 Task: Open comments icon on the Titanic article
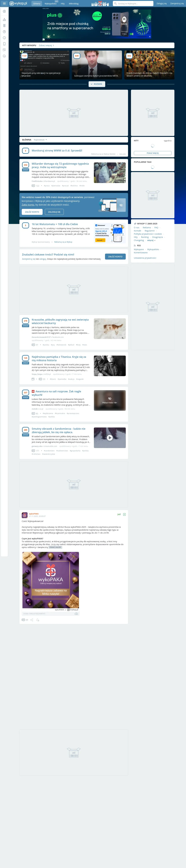click(41, 379)
